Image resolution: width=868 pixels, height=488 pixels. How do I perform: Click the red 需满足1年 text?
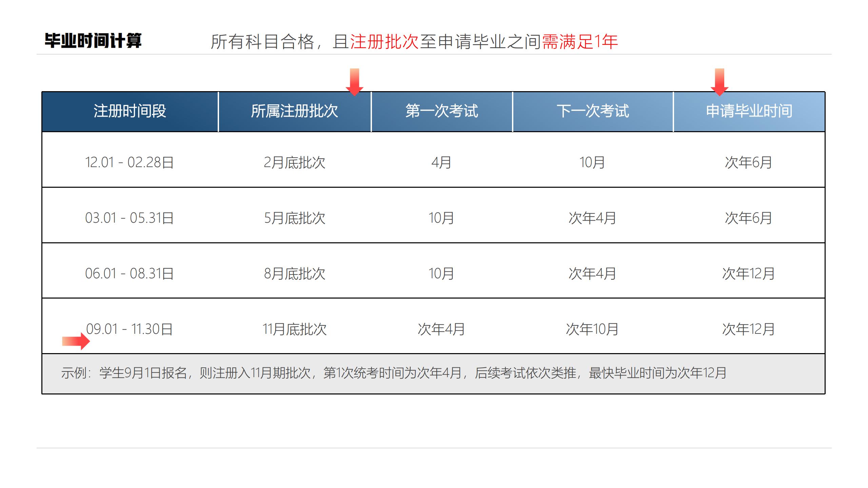click(580, 42)
